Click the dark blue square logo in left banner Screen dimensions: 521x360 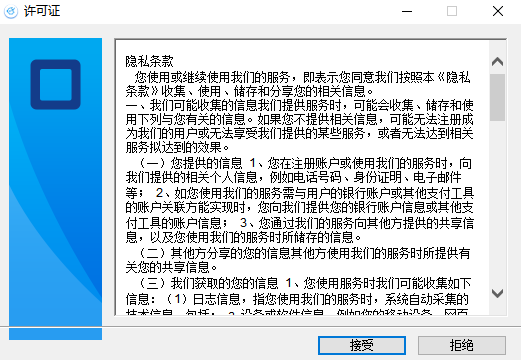pyautogui.click(x=56, y=84)
